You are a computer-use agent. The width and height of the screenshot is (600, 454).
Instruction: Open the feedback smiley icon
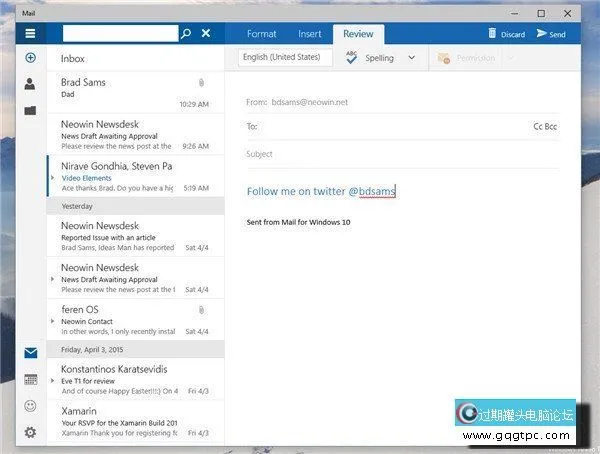coord(30,406)
